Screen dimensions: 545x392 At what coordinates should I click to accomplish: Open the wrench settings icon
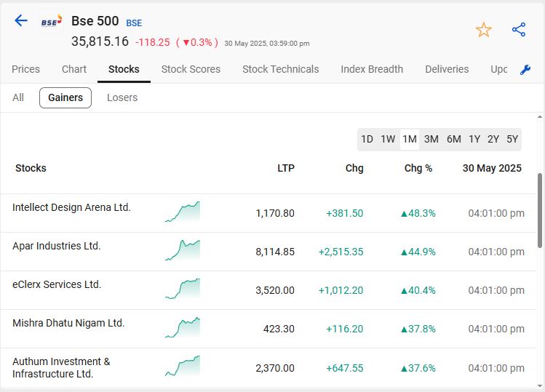(x=525, y=70)
